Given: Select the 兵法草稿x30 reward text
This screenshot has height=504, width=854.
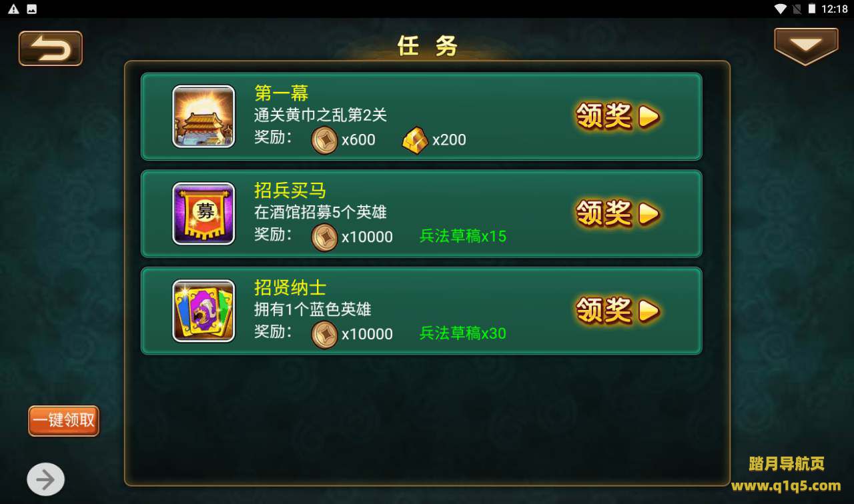Looking at the screenshot, I should pos(463,333).
